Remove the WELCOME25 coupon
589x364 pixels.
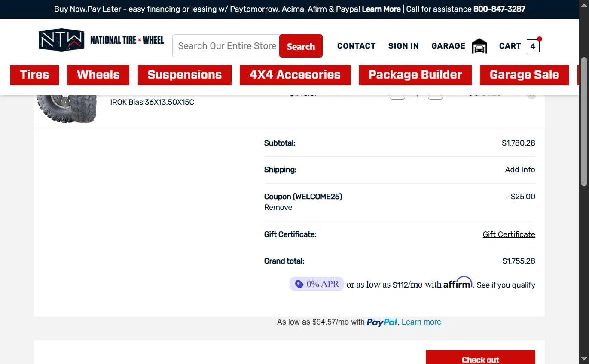coord(278,207)
